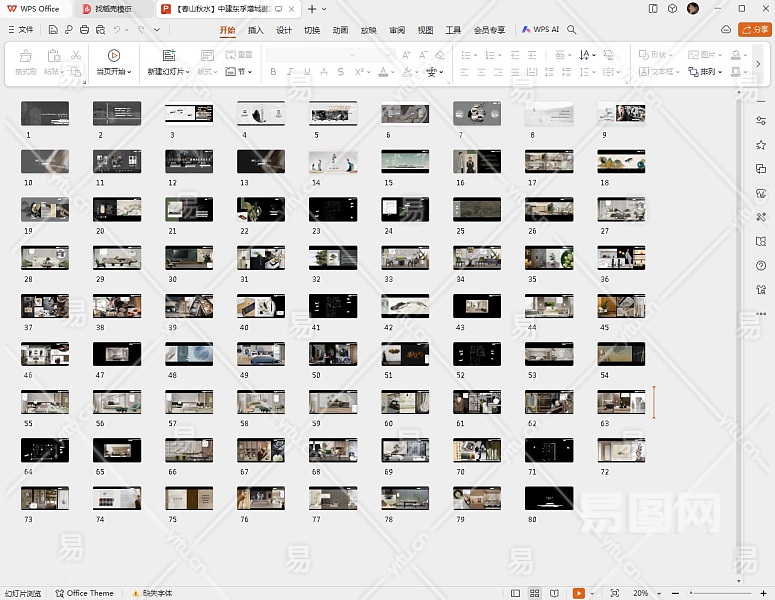
Task: Click the zoom slider in status bar
Action: pyautogui.click(x=720, y=593)
